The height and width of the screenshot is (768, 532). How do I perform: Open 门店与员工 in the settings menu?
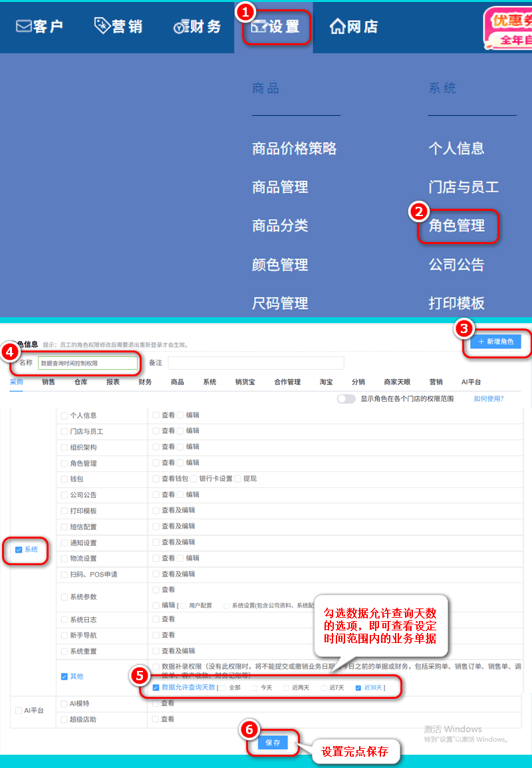464,188
